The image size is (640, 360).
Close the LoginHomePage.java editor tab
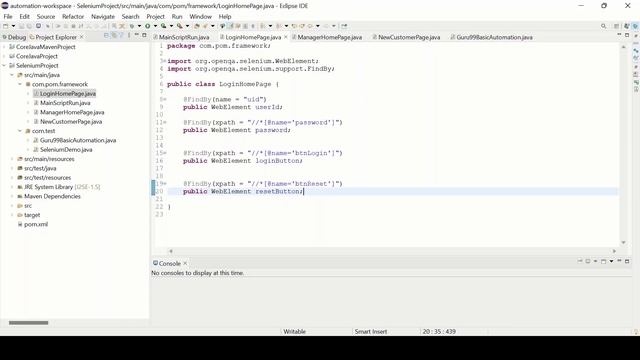pos(285,37)
